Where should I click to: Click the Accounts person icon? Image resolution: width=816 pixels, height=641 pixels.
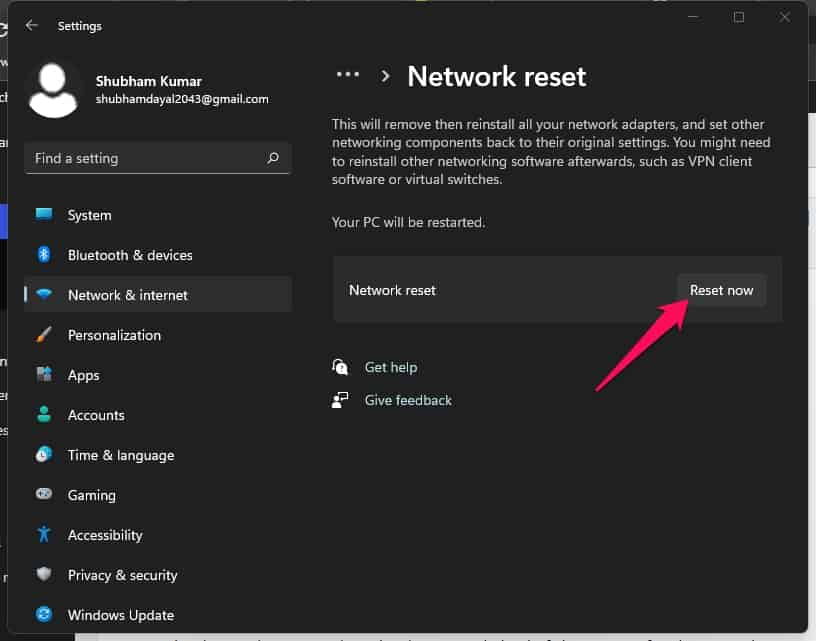44,415
